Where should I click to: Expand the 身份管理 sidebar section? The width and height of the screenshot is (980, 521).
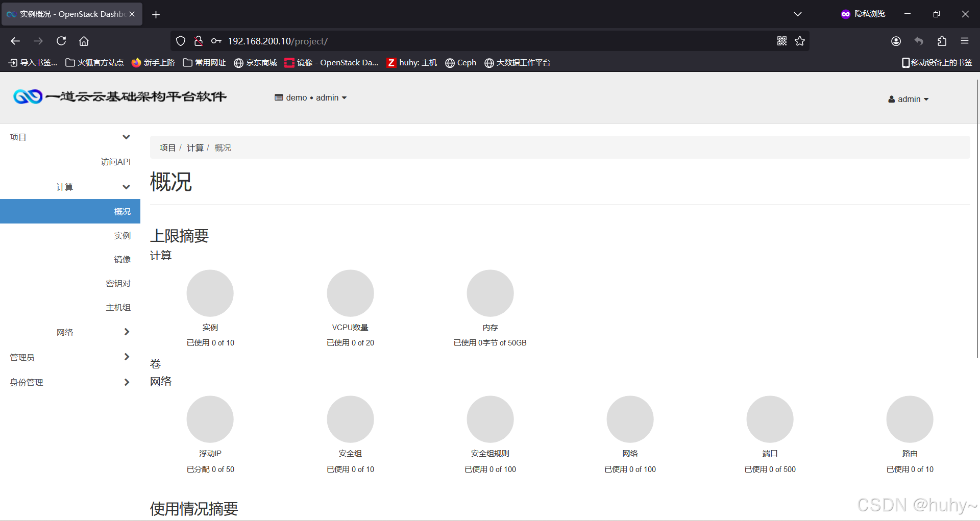click(x=70, y=382)
